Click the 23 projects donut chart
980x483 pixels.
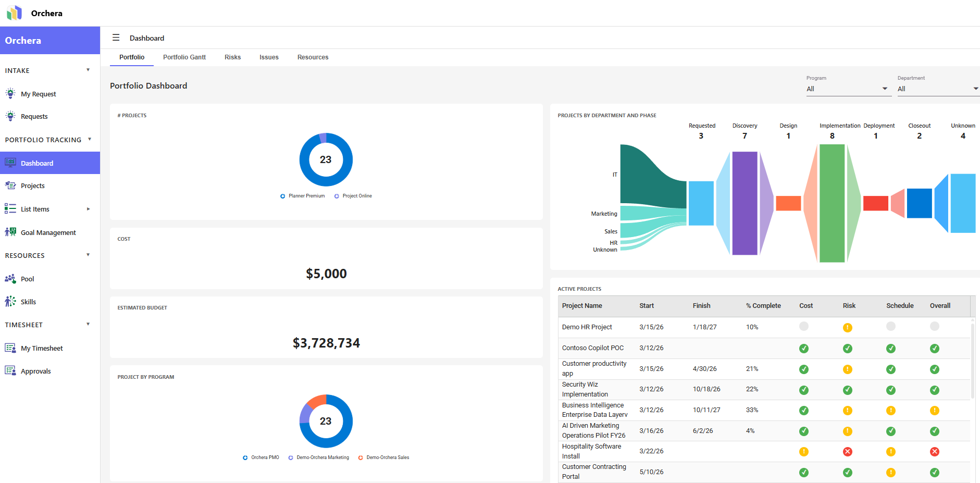coord(326,159)
